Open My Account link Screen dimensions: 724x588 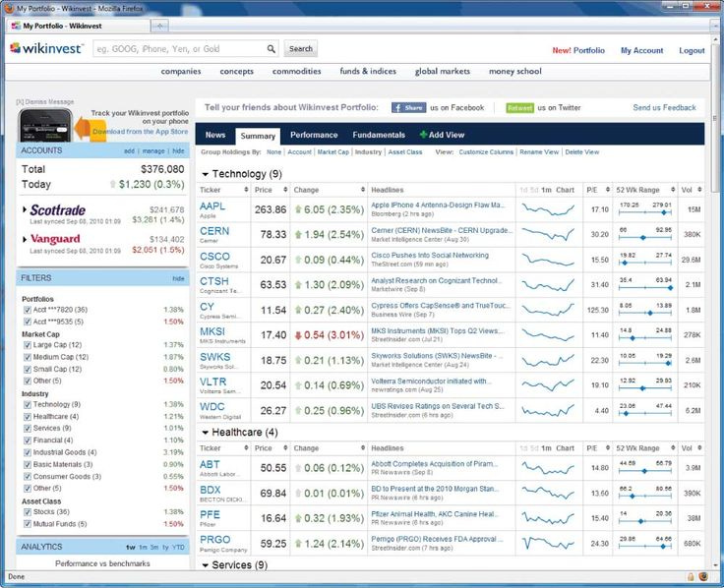pyautogui.click(x=641, y=50)
